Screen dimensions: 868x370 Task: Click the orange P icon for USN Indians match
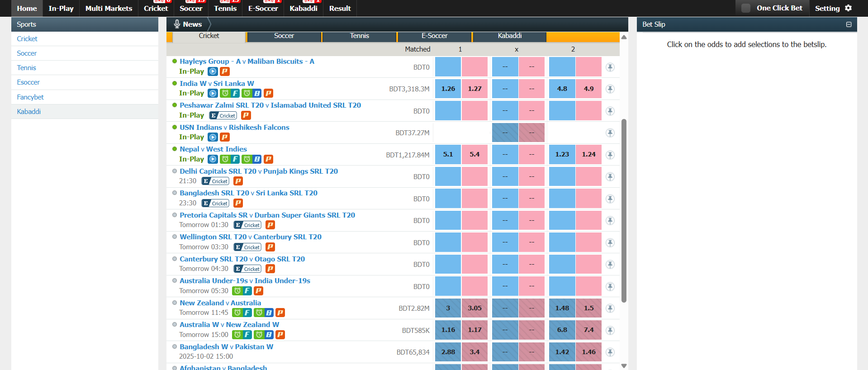click(x=225, y=137)
